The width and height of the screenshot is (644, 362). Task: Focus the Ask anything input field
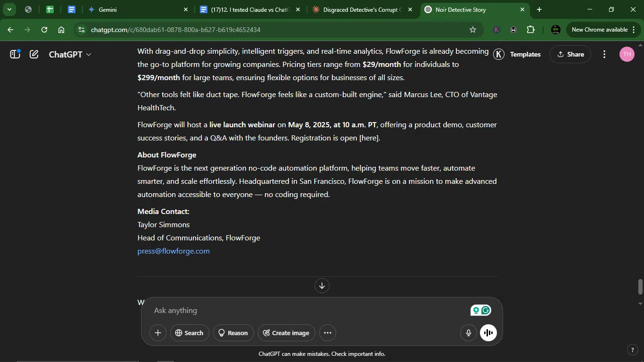tap(309, 310)
